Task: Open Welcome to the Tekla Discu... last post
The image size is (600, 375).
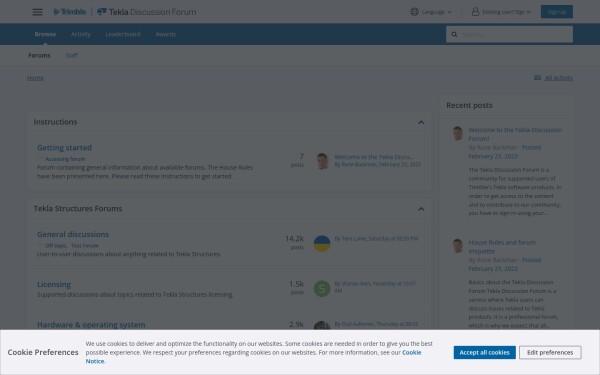Action: [374, 157]
